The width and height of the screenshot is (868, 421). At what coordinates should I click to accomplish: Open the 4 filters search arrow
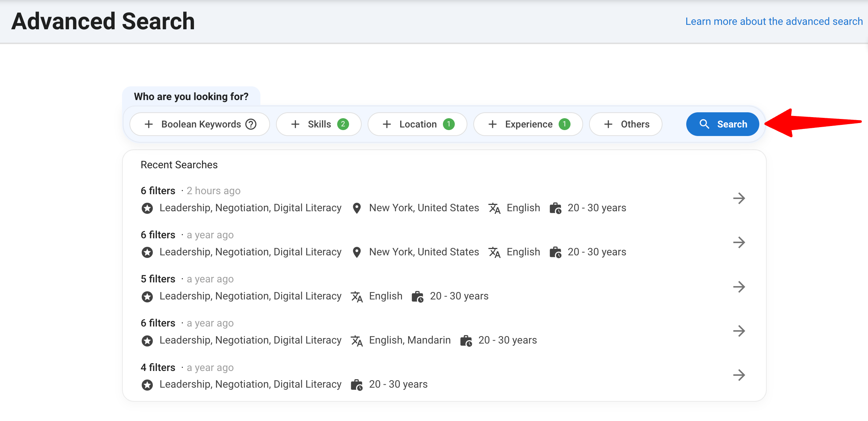tap(739, 375)
